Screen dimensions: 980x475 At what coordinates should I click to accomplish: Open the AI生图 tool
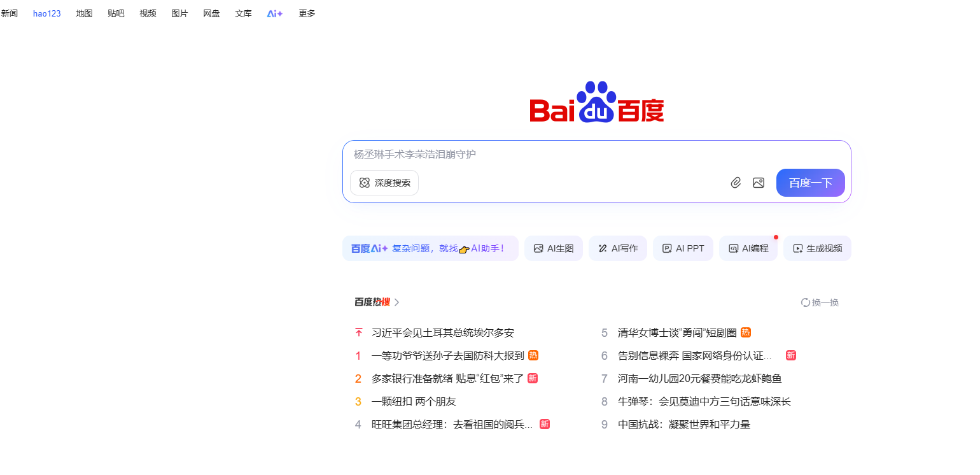[x=554, y=248]
